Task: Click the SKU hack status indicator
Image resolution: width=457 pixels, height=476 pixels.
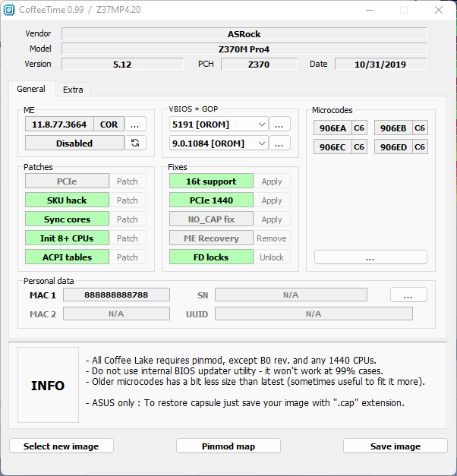Action: (67, 200)
